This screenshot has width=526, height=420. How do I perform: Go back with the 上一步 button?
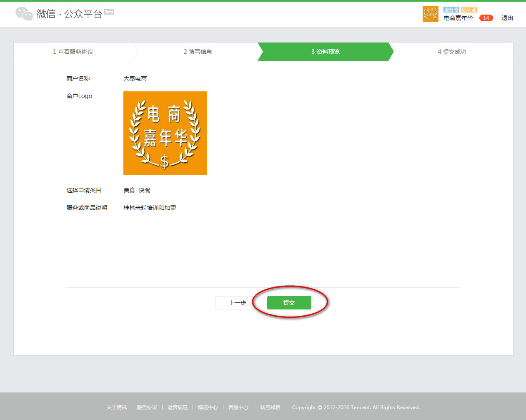pos(237,303)
